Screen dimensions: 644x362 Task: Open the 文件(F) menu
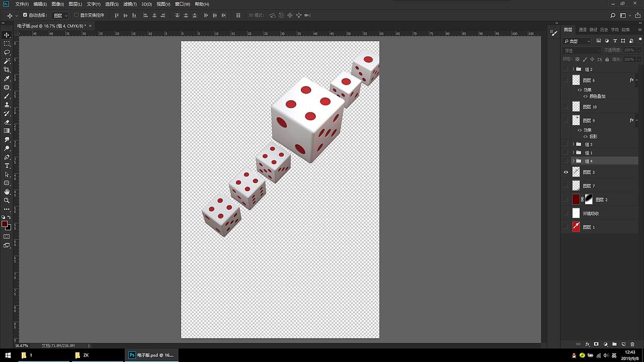tap(22, 4)
